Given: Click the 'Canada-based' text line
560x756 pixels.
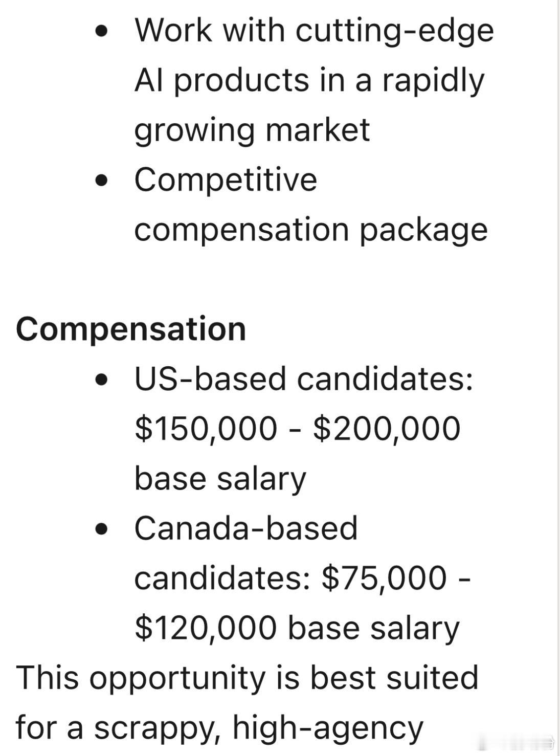Looking at the screenshot, I should pyautogui.click(x=246, y=528).
